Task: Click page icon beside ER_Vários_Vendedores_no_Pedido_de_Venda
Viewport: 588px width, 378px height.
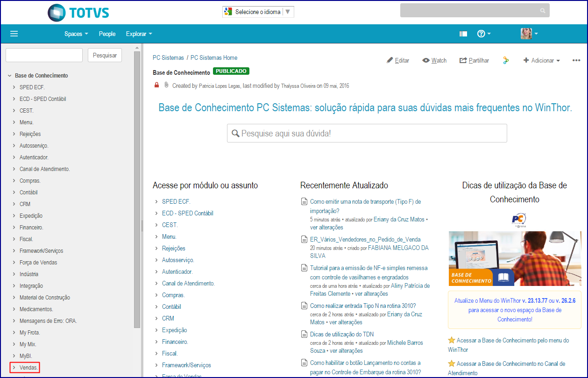Action: click(x=304, y=240)
